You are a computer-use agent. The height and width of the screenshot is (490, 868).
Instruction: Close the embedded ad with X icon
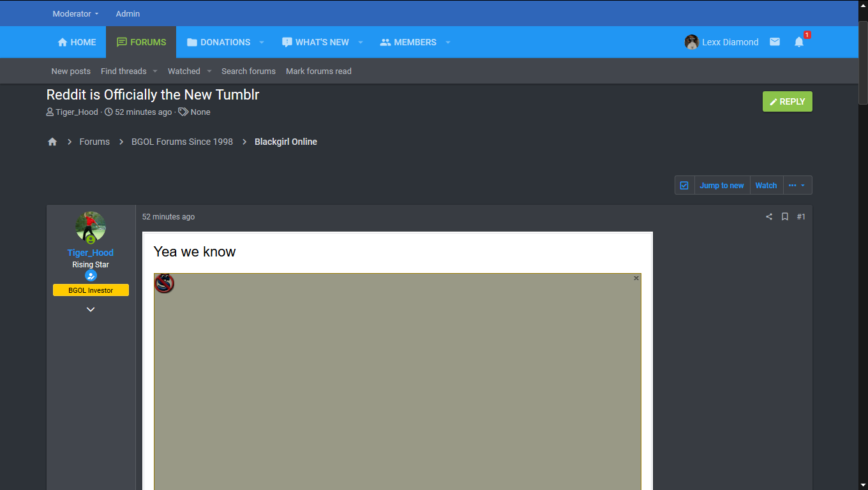tap(636, 278)
